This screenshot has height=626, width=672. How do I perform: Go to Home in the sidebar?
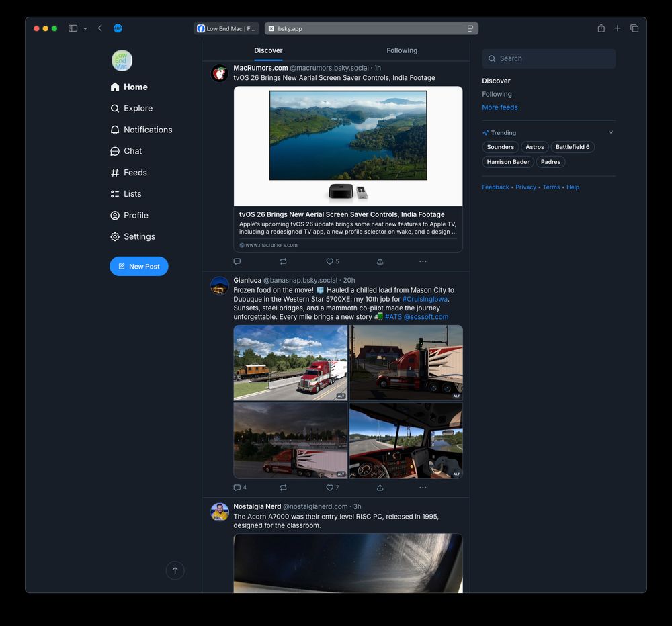click(x=128, y=87)
